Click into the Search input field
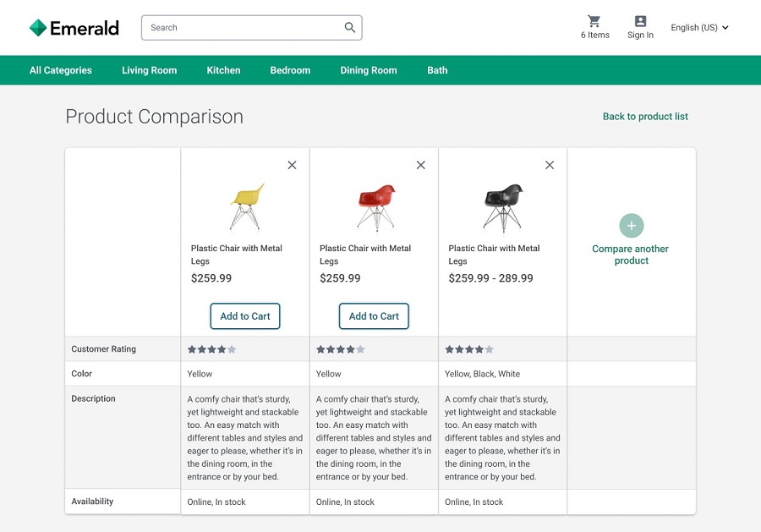This screenshot has width=761, height=532. pos(241,28)
